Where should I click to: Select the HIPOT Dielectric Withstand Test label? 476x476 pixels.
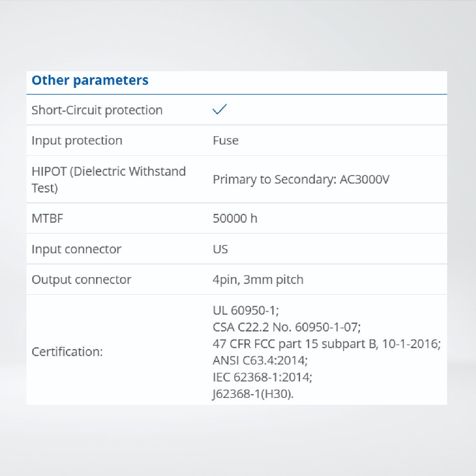(109, 179)
